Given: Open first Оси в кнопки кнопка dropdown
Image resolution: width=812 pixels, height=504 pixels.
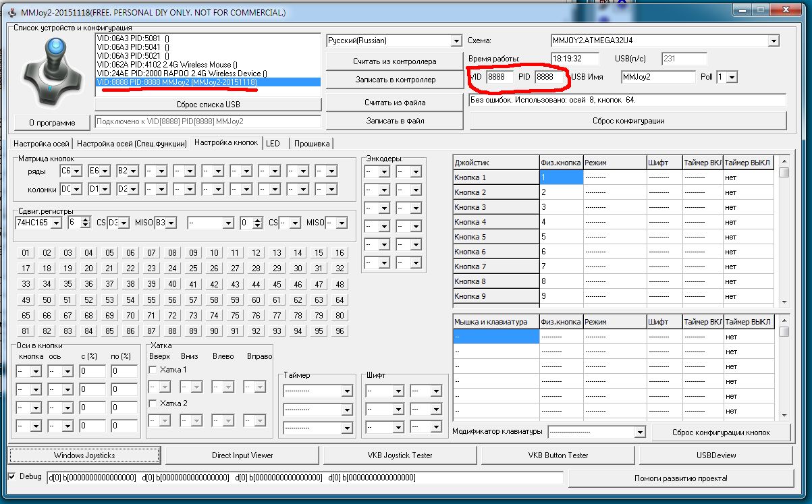Looking at the screenshot, I should click(36, 371).
